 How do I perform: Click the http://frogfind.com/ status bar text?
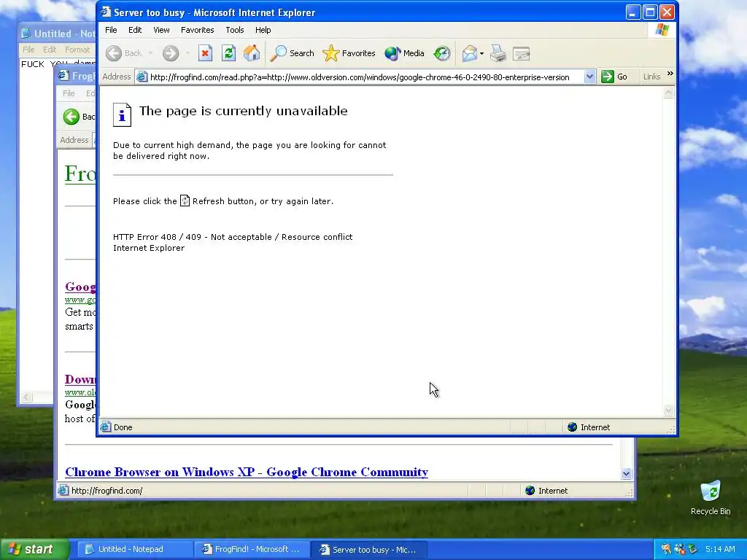click(107, 491)
